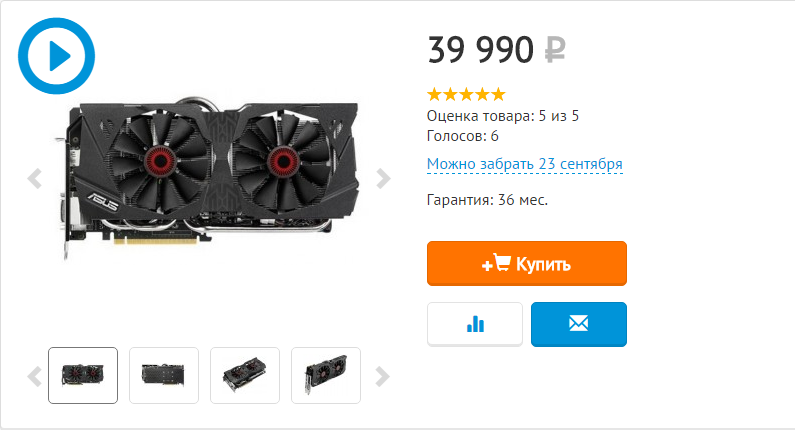Screen dimensions: 795x430
Task: Click the 'Гарантия: 36 мес.' warranty text
Action: point(487,200)
